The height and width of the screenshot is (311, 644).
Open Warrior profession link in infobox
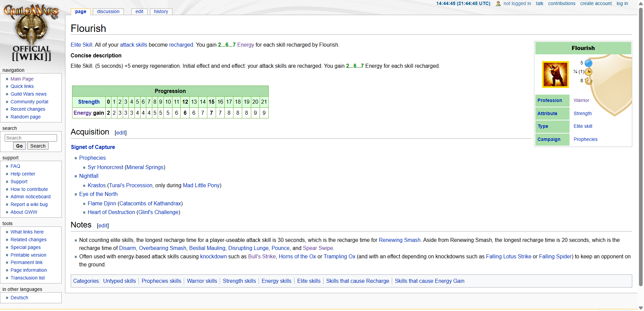point(581,100)
